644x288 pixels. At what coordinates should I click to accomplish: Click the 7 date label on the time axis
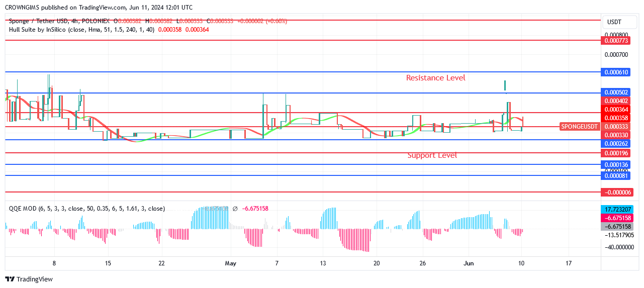click(x=277, y=263)
